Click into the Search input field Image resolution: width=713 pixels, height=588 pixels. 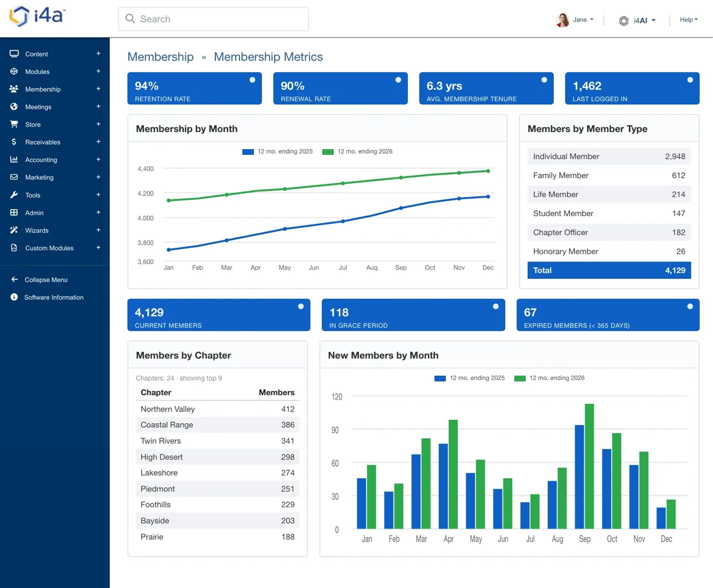214,19
